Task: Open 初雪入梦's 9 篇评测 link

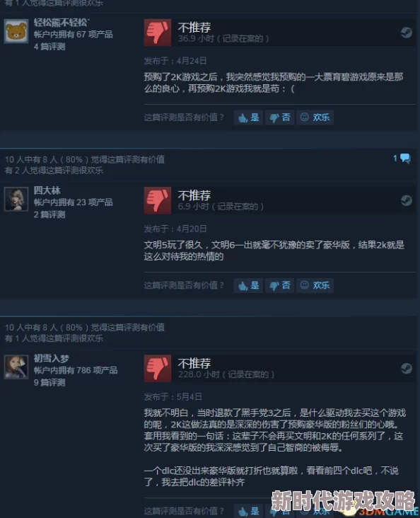Action: pyautogui.click(x=49, y=383)
